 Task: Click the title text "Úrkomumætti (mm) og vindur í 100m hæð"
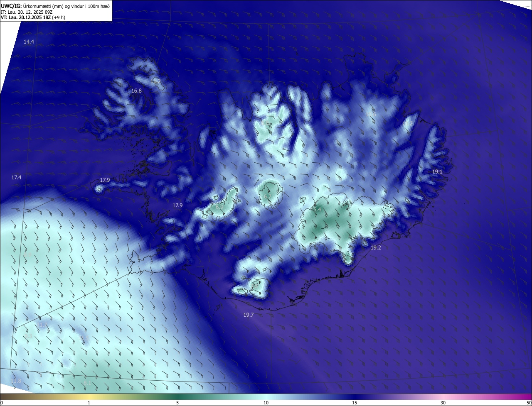point(66,6)
